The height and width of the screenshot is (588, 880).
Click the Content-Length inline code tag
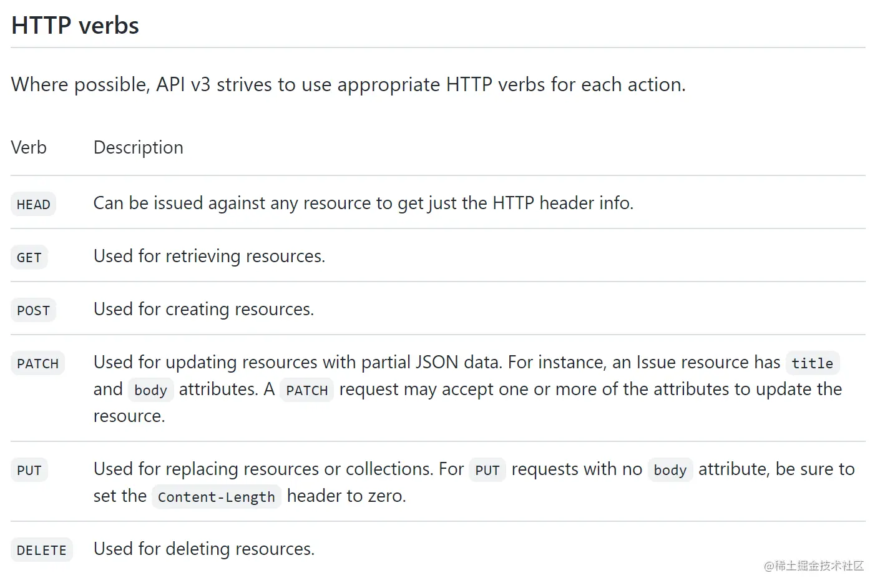(x=216, y=497)
